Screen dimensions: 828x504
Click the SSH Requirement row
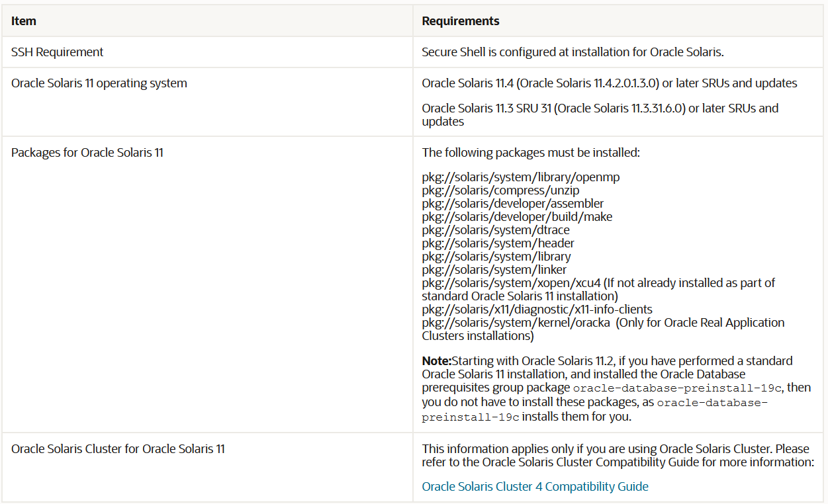point(56,52)
